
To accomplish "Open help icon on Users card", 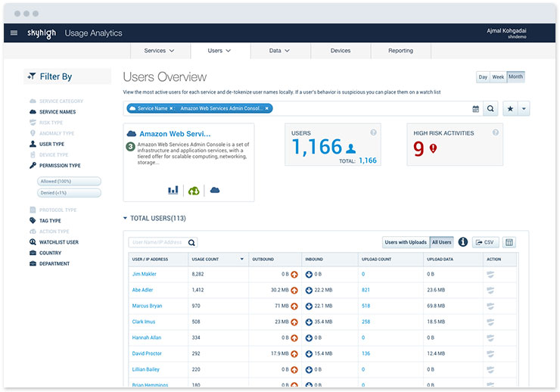I will pos(373,132).
